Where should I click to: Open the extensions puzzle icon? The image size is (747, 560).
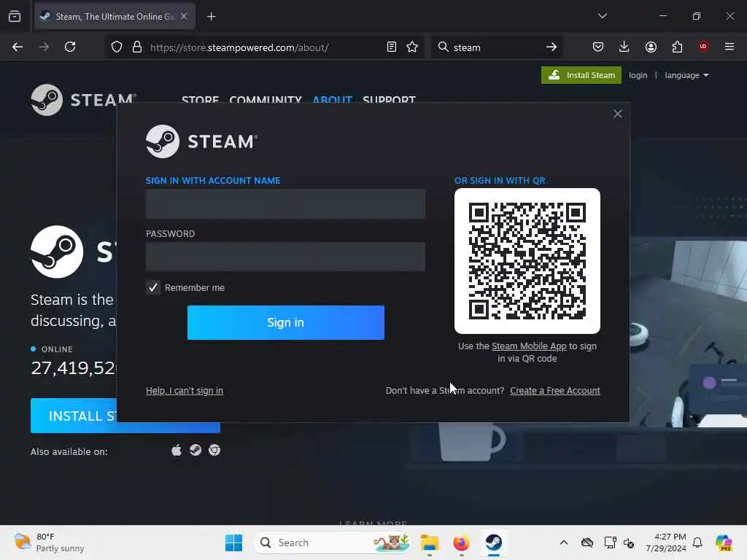point(677,47)
